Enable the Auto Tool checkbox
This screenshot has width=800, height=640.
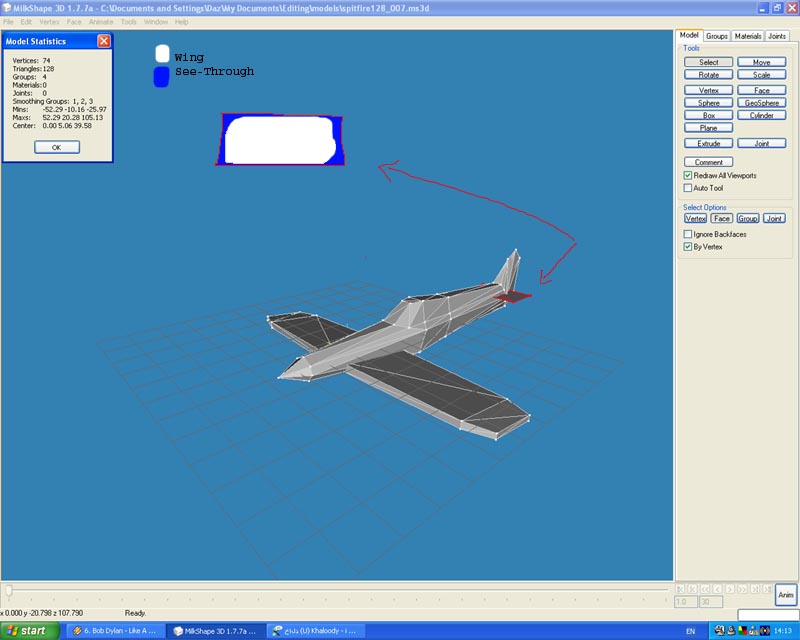tap(687, 188)
